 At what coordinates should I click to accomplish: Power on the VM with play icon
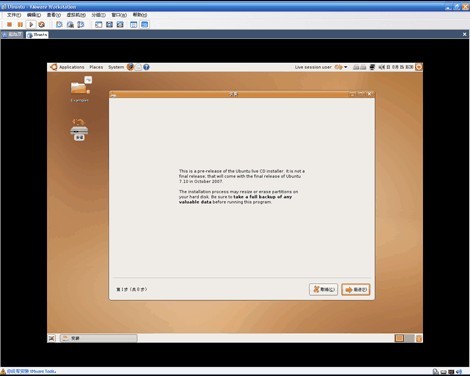point(31,24)
